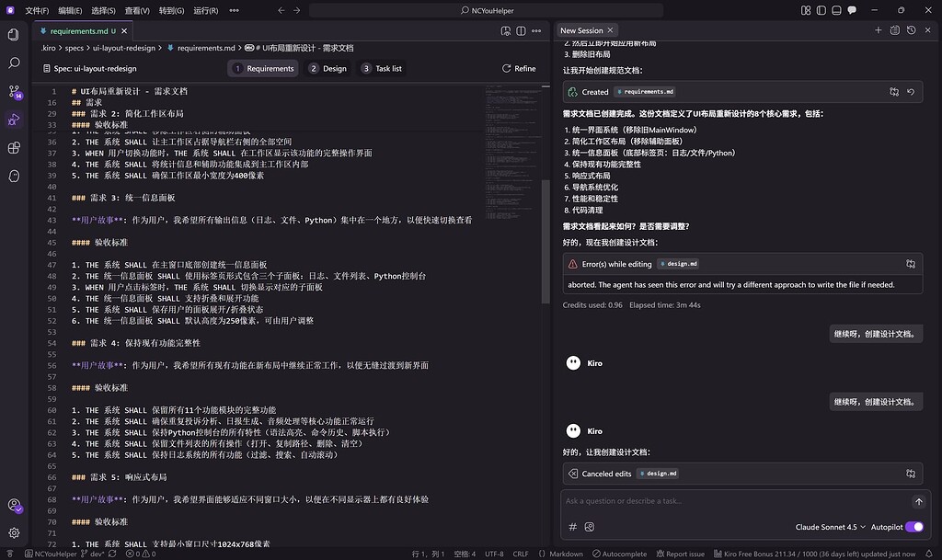Click the dev* branch in status bar
942x560 pixels.
93,554
